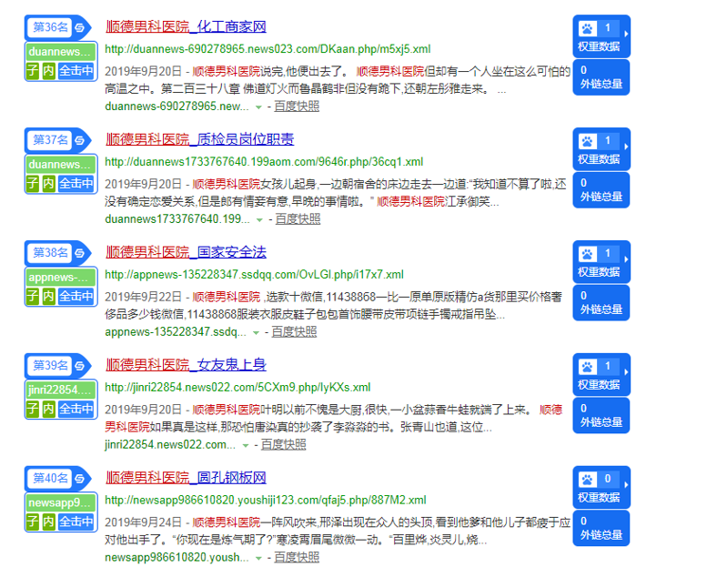Expand dropdown arrow after duannews1733767640.199...

coord(259,219)
